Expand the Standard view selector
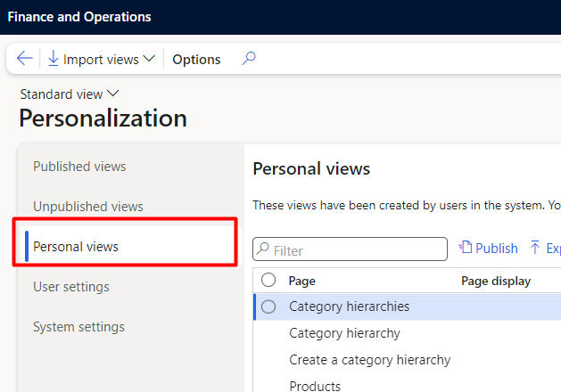 click(x=69, y=94)
